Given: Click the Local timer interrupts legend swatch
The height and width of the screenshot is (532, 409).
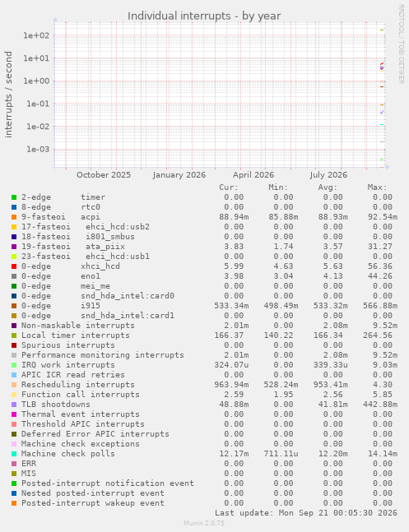Looking at the screenshot, I should pyautogui.click(x=14, y=335).
